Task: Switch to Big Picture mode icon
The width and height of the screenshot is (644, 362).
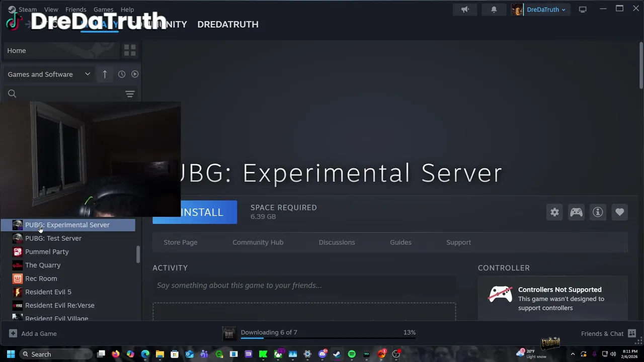Action: point(583,10)
